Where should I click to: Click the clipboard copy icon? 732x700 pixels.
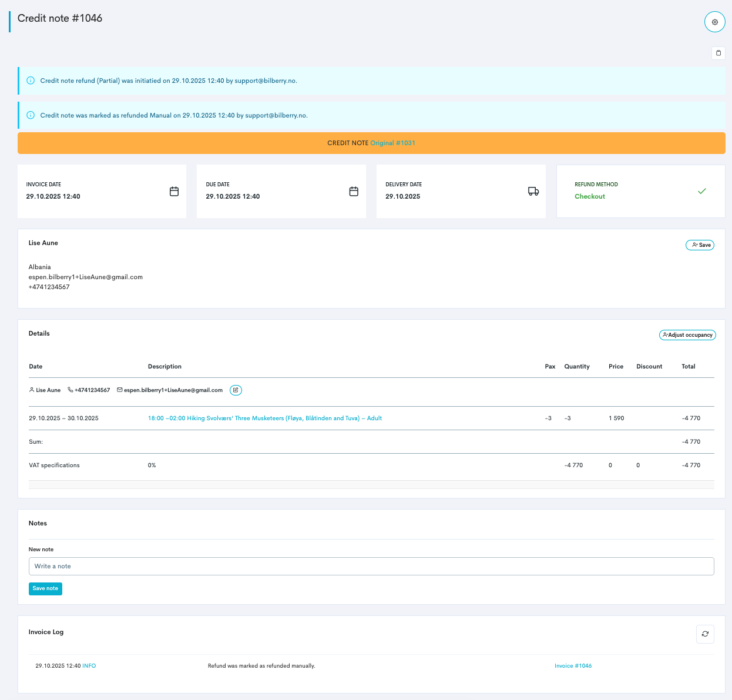click(x=718, y=53)
